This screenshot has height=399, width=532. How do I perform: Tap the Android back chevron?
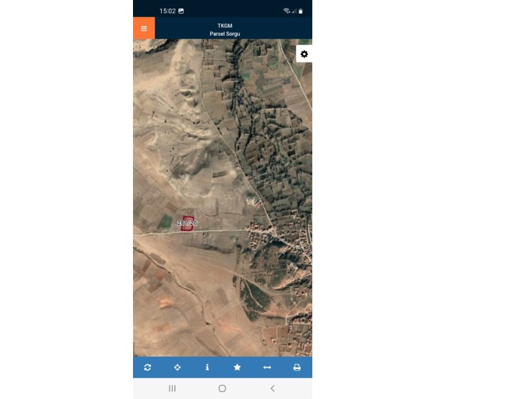(x=273, y=388)
